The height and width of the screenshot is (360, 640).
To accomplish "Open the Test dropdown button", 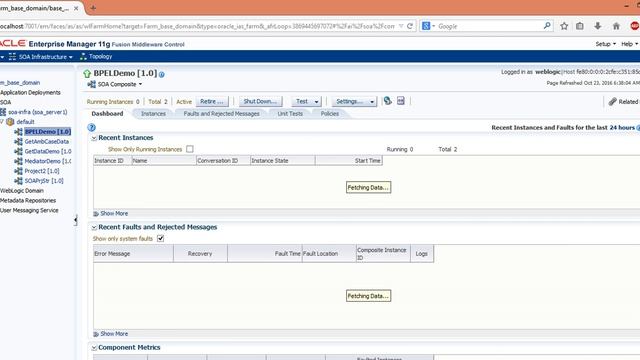I will 306,101.
